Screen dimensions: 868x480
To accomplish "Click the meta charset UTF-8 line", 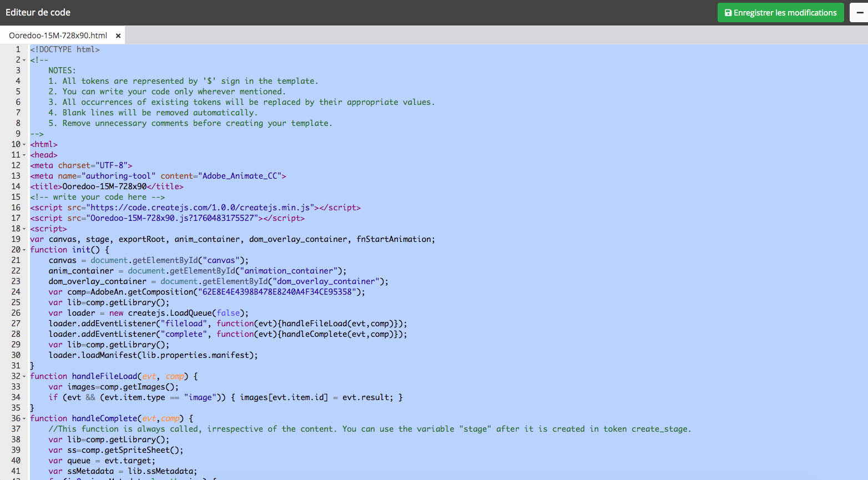I will [x=81, y=165].
